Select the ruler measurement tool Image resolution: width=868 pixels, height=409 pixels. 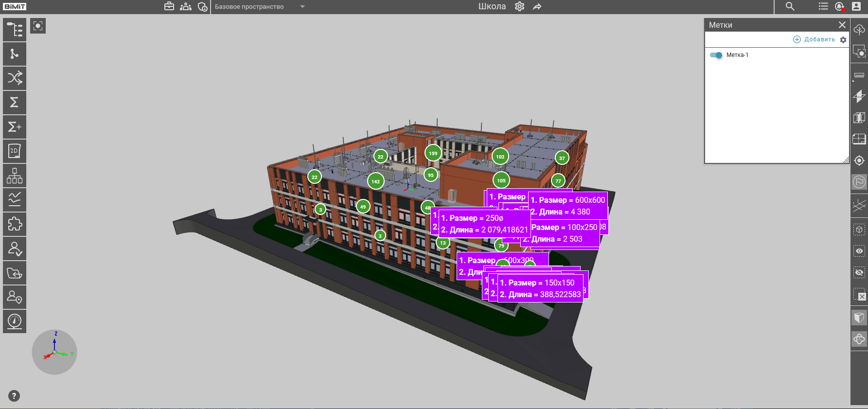(859, 75)
